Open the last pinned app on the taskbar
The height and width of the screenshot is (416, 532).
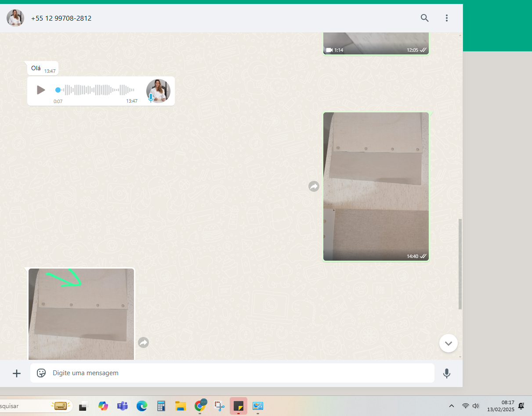(258, 406)
